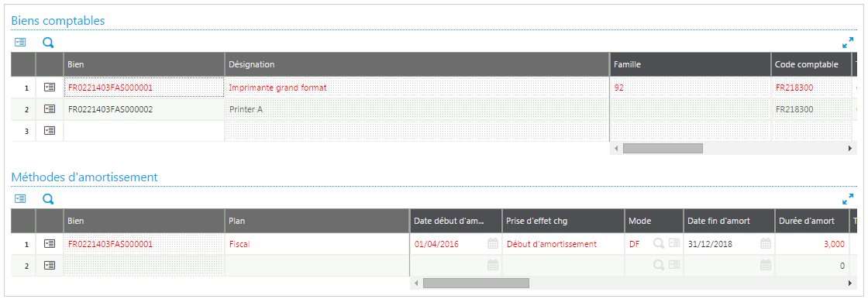Open Mode detail icon in empty row 2
The height and width of the screenshot is (299, 868).
tap(673, 265)
